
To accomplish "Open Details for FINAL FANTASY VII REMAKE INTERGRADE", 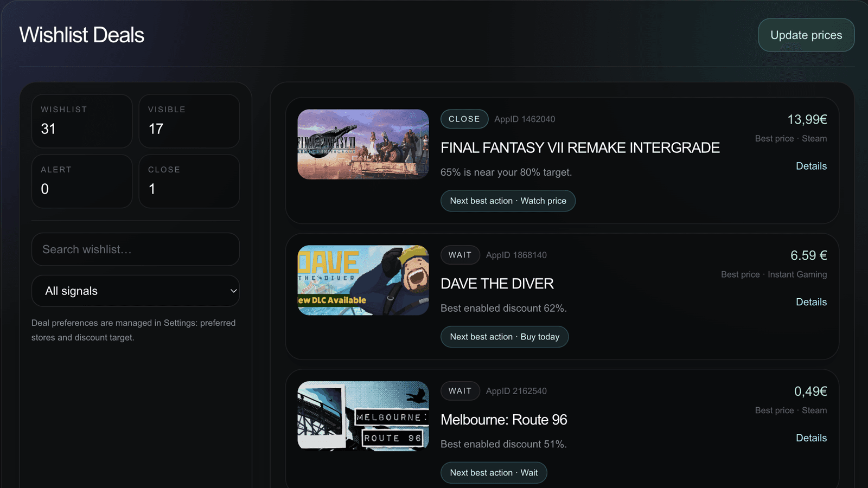I will (x=811, y=166).
